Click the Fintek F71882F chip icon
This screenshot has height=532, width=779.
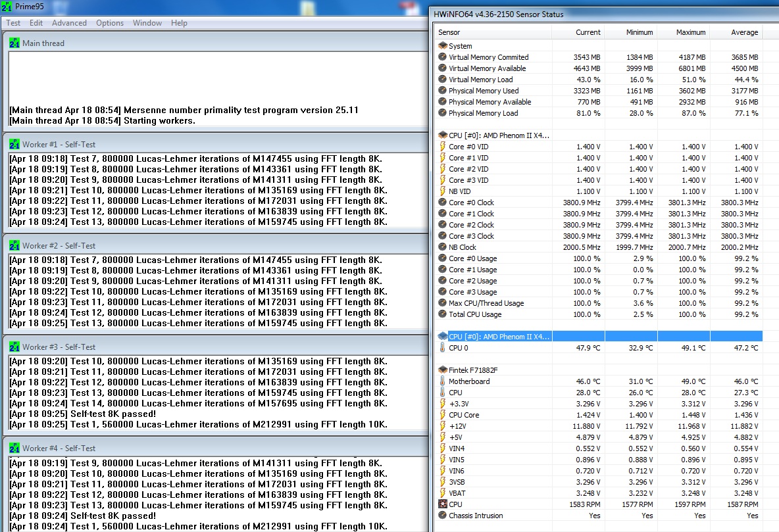coord(443,370)
